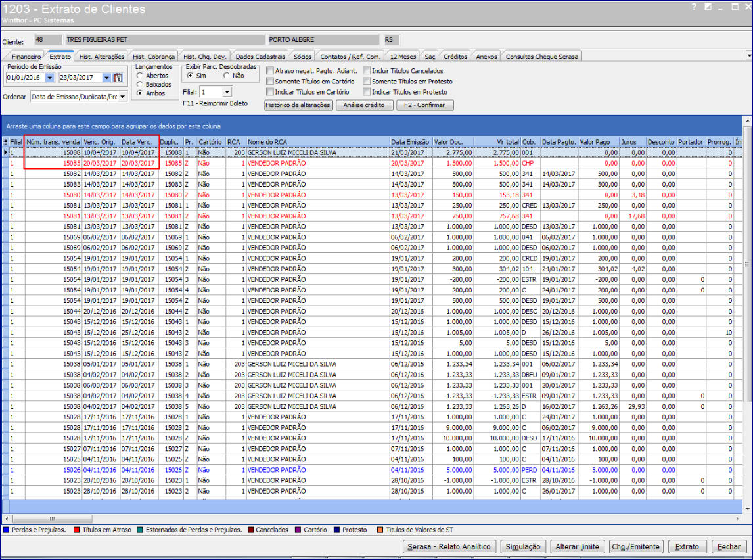The height and width of the screenshot is (560, 753).
Task: Open the Filial dropdown
Action: coord(227,92)
